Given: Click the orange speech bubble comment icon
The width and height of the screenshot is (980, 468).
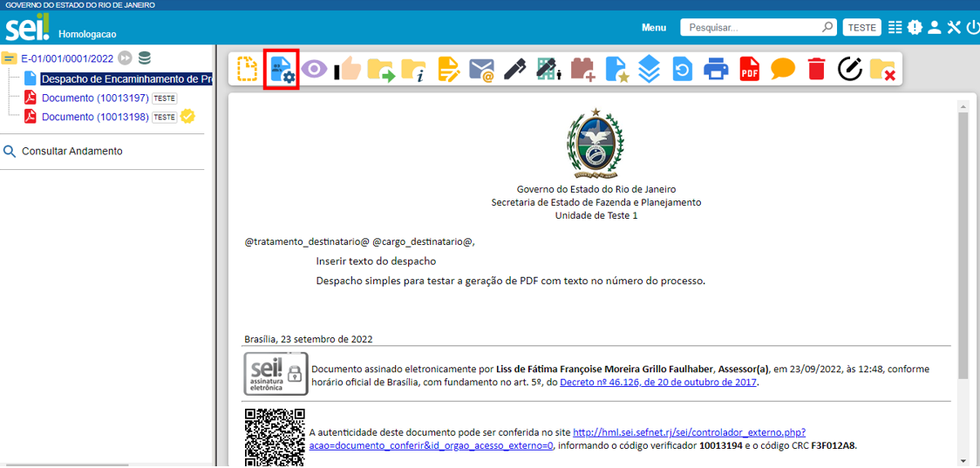Looking at the screenshot, I should coord(782,69).
